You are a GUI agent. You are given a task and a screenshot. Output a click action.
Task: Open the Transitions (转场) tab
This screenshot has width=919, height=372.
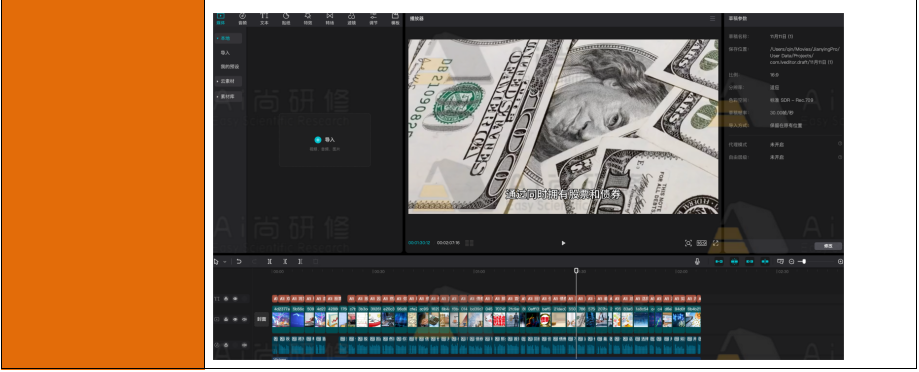coord(329,19)
